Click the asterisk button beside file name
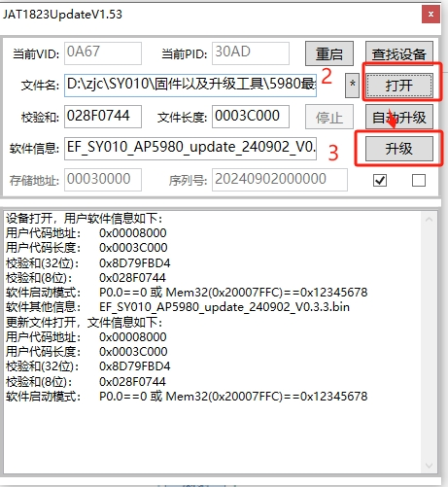The height and width of the screenshot is (487, 448). click(352, 86)
